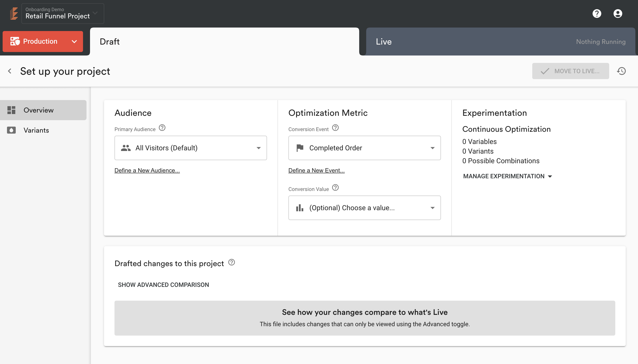Open the Production environment dropdown

click(x=43, y=42)
